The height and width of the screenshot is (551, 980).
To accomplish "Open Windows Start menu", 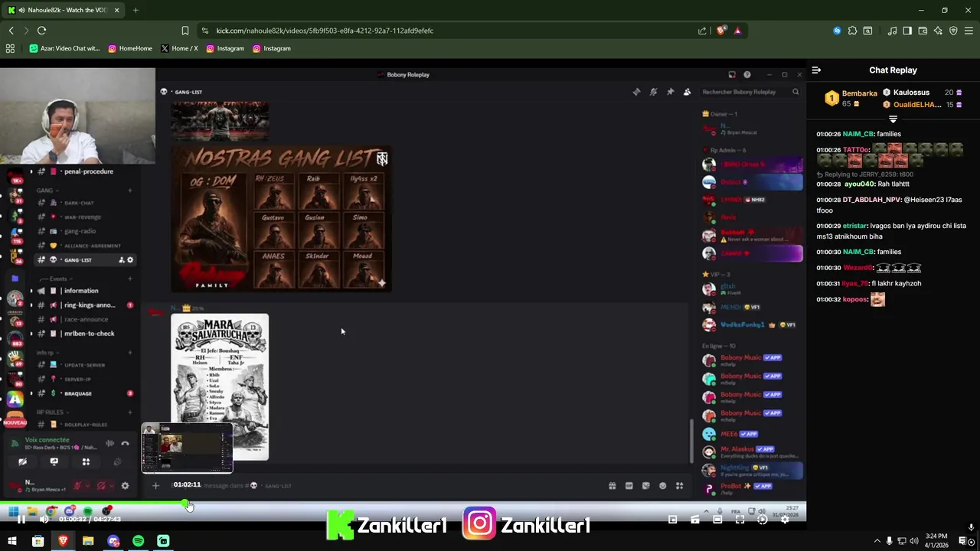I will 12,541.
